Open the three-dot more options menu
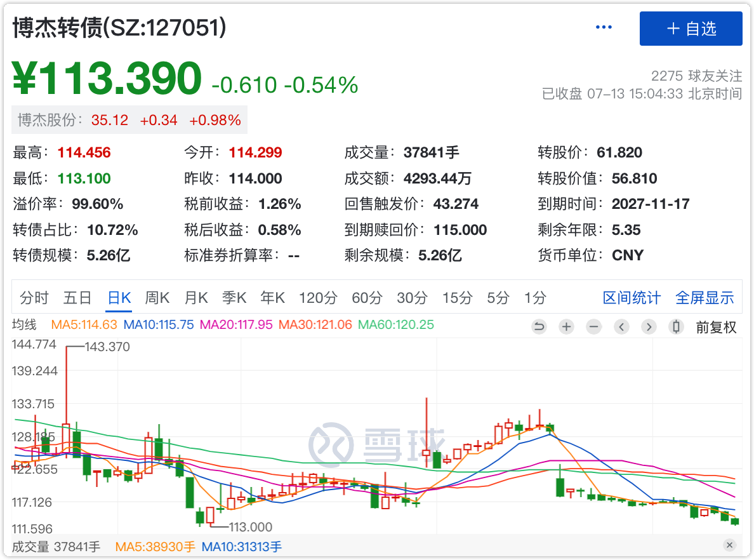This screenshot has height=560, width=754. point(604,27)
